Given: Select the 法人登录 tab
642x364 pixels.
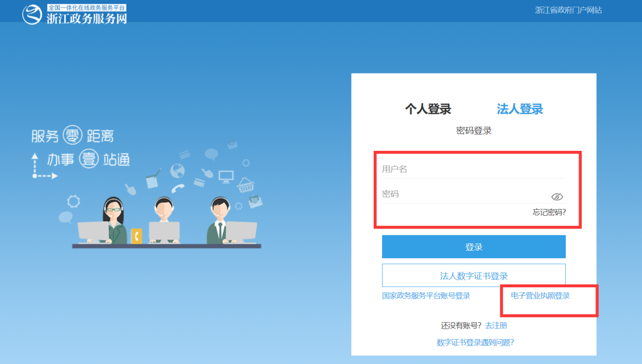Looking at the screenshot, I should pyautogui.click(x=520, y=110).
